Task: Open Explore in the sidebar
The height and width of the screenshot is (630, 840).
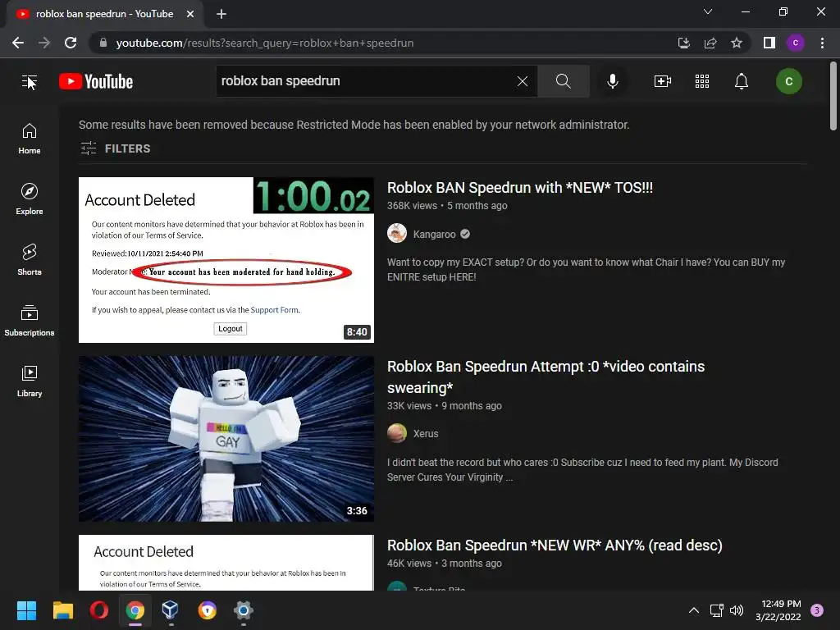Action: tap(30, 199)
